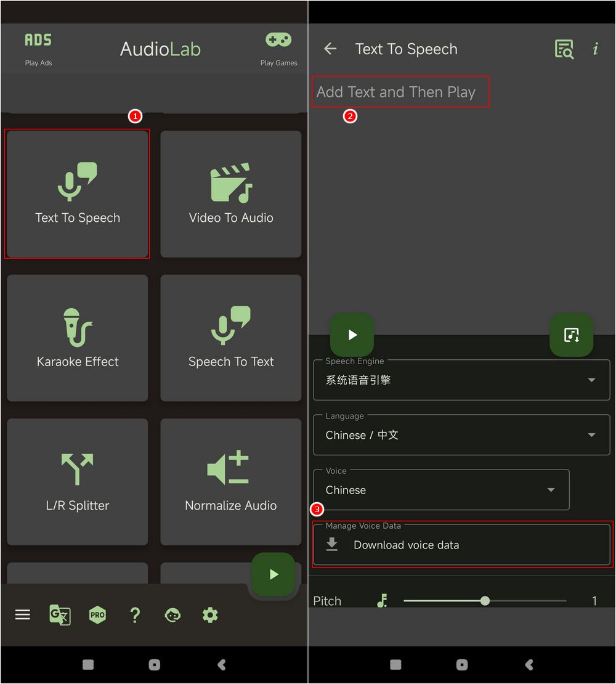
Task: Tap the AudioLab title text
Action: point(160,49)
